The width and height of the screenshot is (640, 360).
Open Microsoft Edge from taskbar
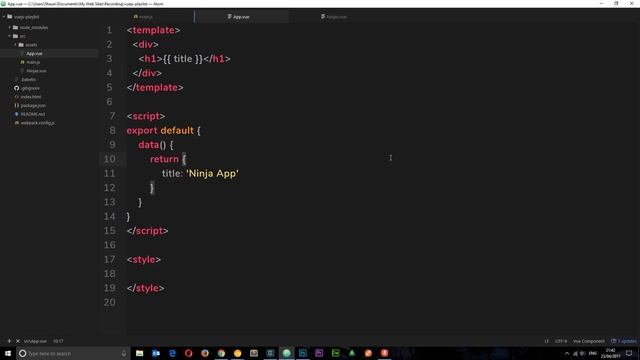[172, 353]
